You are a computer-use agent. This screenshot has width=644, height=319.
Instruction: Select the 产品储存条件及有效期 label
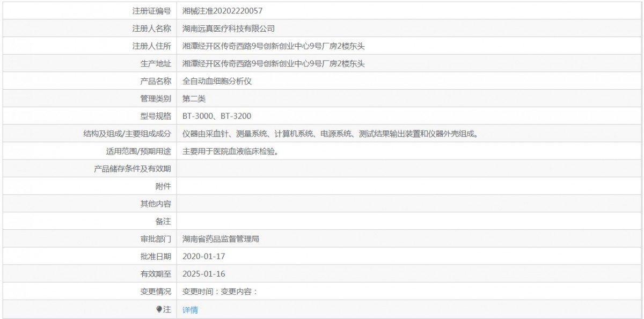coord(133,169)
